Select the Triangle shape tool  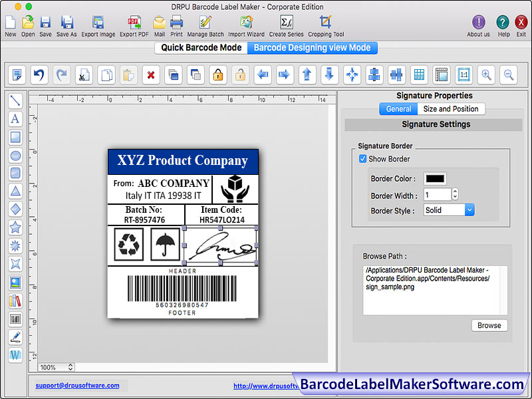(15, 192)
